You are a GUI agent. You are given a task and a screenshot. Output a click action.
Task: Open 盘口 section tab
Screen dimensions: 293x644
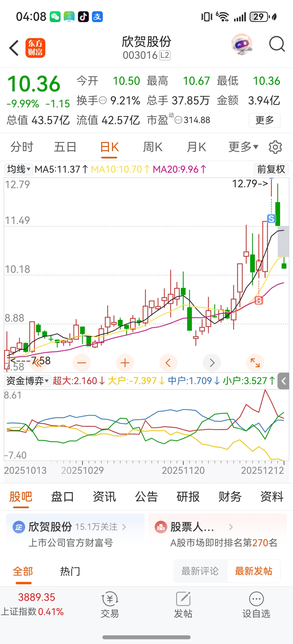63,497
